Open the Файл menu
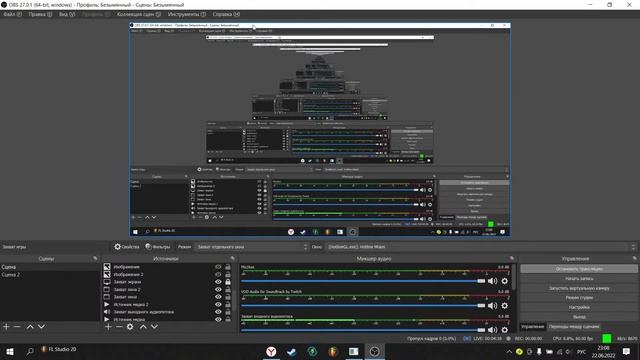This screenshot has width=640, height=360. tap(13, 14)
